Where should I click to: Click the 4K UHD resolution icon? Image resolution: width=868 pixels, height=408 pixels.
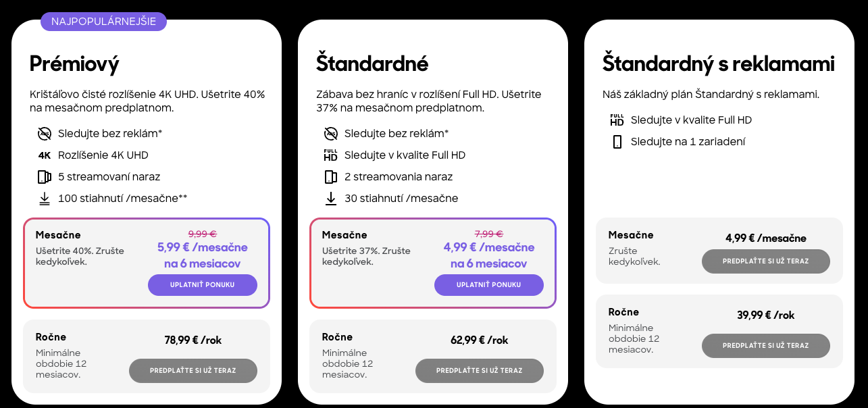pyautogui.click(x=45, y=155)
